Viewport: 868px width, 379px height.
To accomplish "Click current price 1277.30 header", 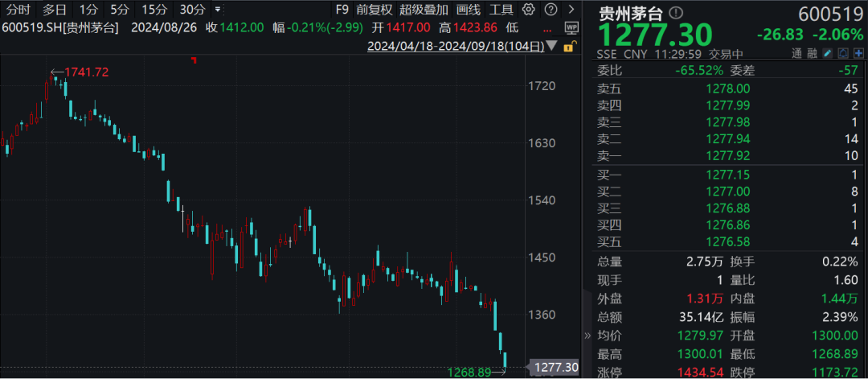I will click(x=654, y=35).
